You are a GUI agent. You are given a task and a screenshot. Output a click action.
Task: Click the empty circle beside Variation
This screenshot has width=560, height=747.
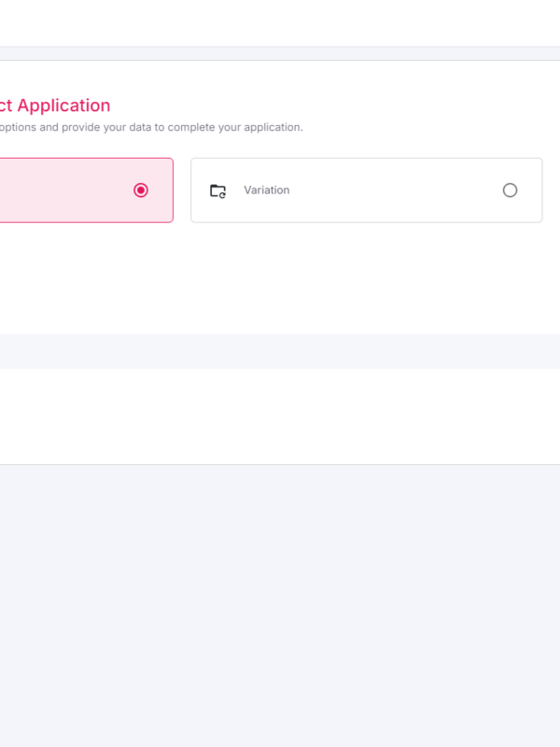coord(510,190)
